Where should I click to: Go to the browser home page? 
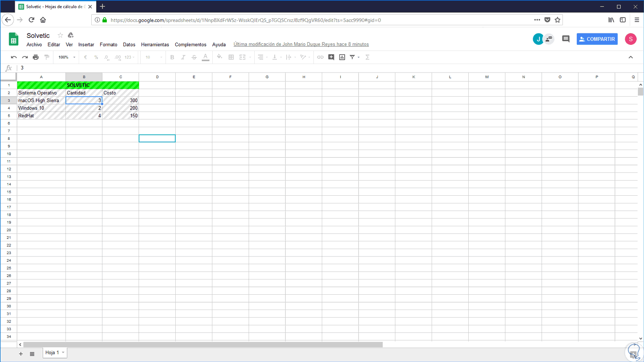pos(43,20)
